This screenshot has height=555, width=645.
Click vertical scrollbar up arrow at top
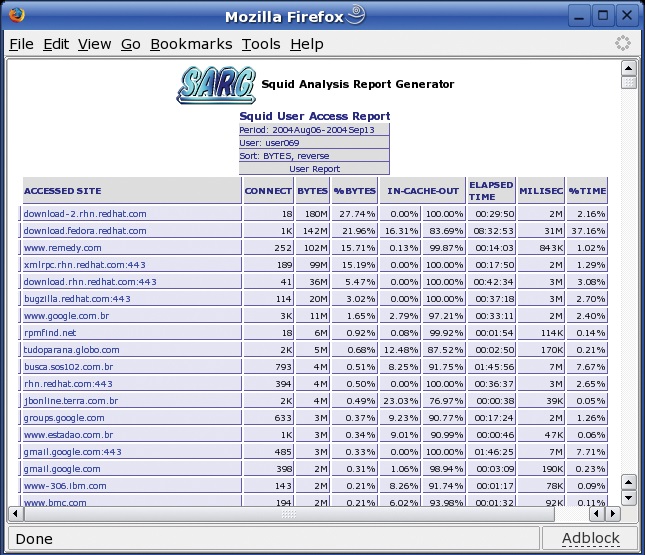click(x=629, y=68)
